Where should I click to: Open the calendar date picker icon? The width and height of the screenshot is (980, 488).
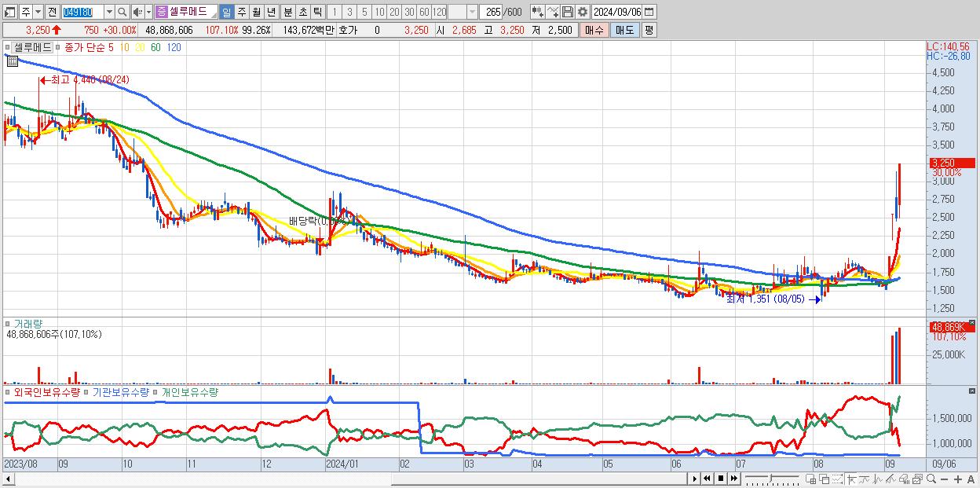pyautogui.click(x=649, y=13)
